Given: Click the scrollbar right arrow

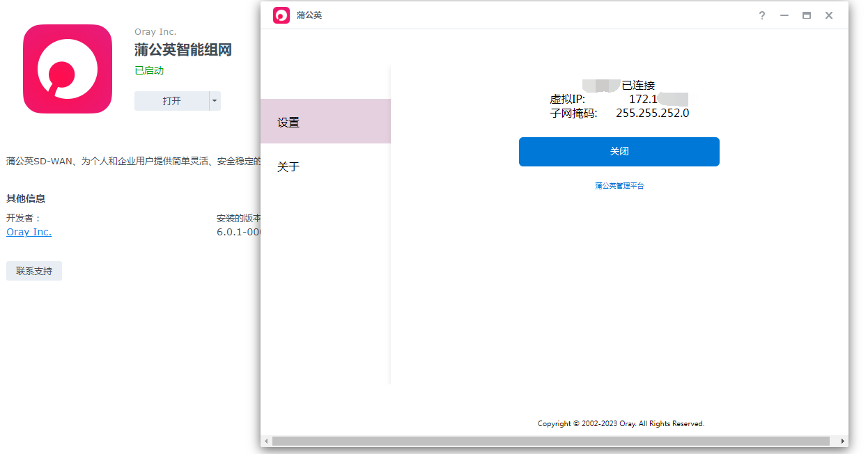Looking at the screenshot, I should (x=843, y=441).
